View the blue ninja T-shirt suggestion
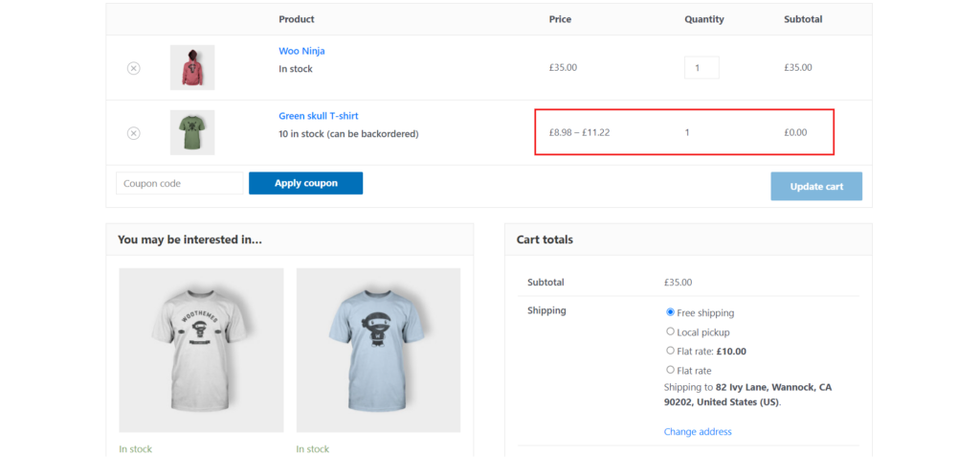The image size is (980, 457). coord(379,351)
